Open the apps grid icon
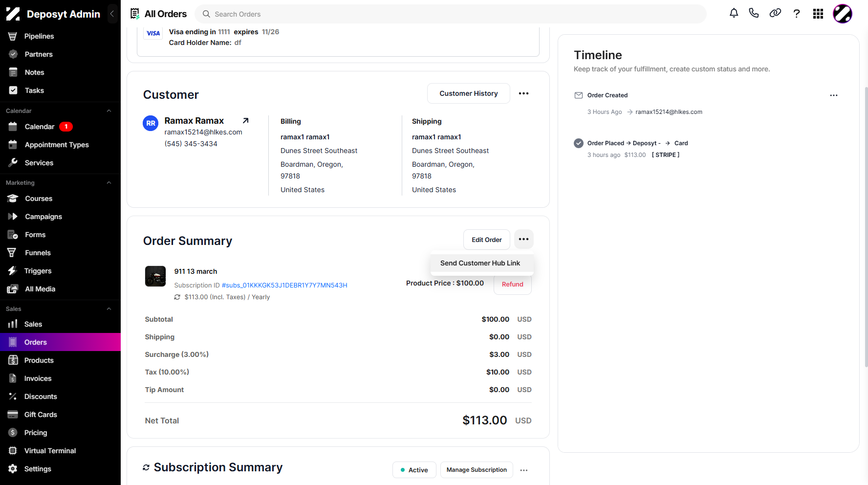Screen dimensions: 868x485 [818, 14]
